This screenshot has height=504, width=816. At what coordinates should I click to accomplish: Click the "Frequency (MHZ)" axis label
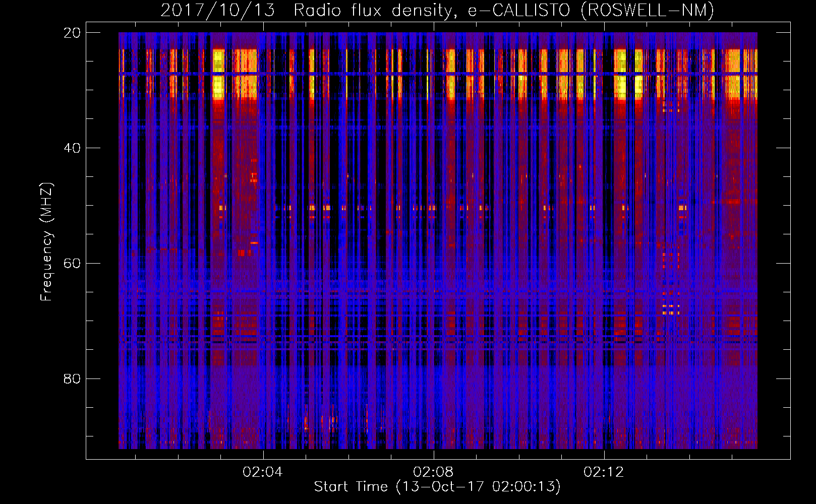pyautogui.click(x=46, y=242)
